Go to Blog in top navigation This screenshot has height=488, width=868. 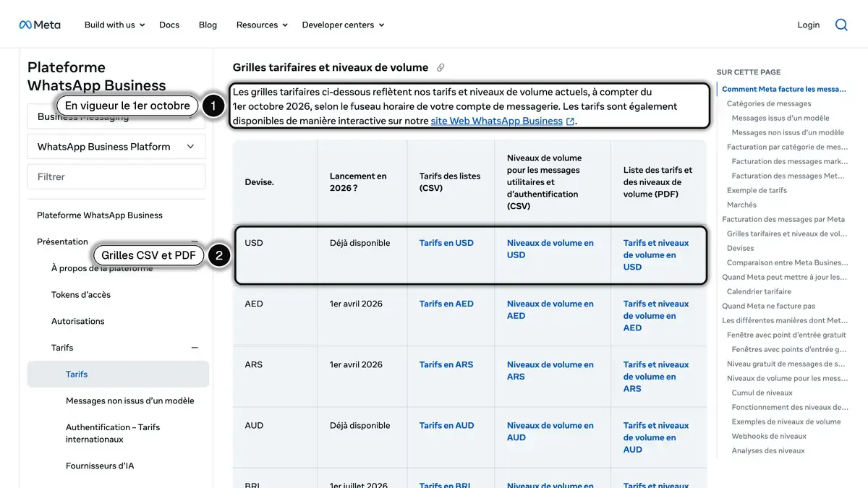pyautogui.click(x=208, y=25)
